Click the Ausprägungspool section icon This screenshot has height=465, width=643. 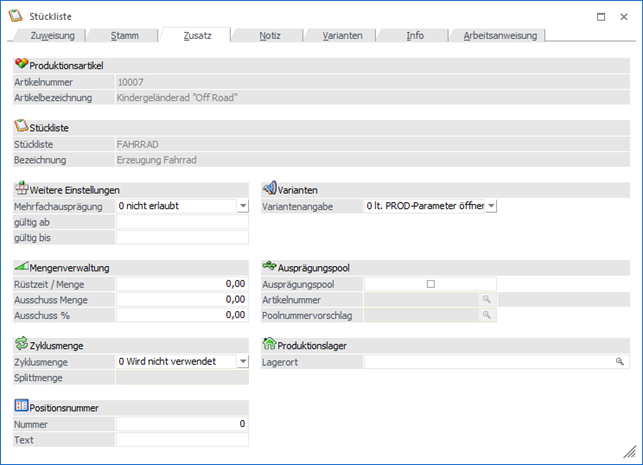(x=269, y=267)
